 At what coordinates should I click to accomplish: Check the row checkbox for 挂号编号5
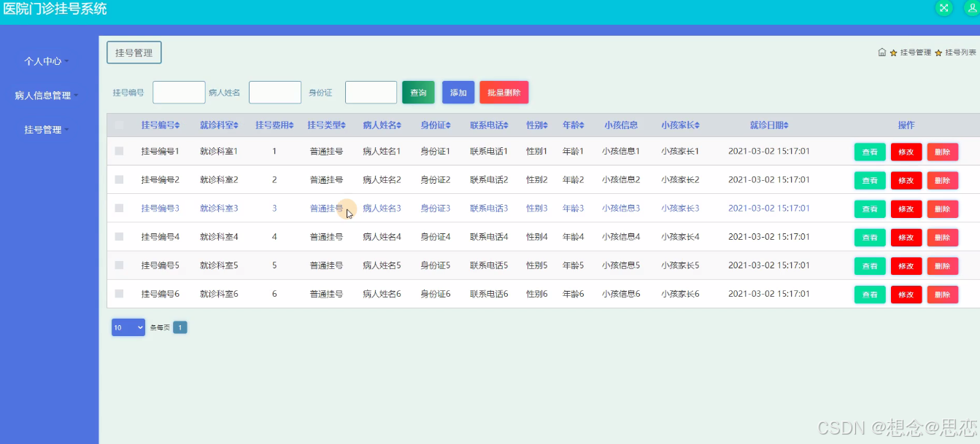coord(119,265)
